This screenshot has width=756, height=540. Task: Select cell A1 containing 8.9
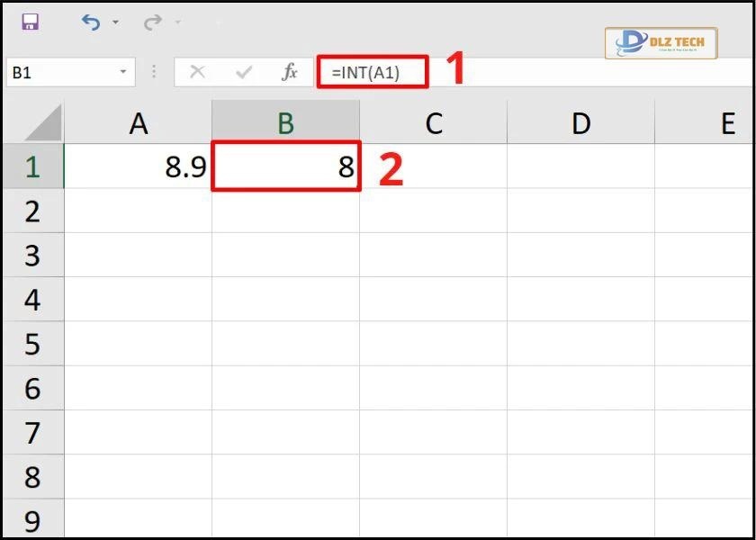click(138, 166)
